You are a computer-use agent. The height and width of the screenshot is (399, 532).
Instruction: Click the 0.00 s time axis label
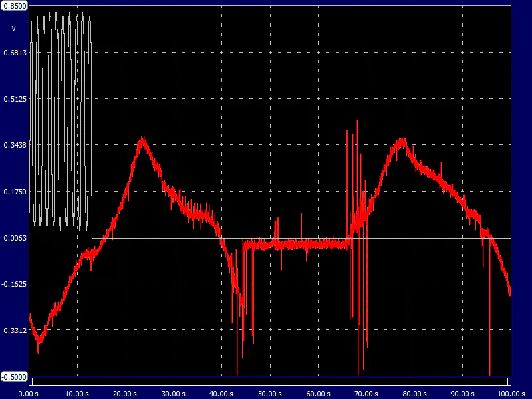point(28,393)
